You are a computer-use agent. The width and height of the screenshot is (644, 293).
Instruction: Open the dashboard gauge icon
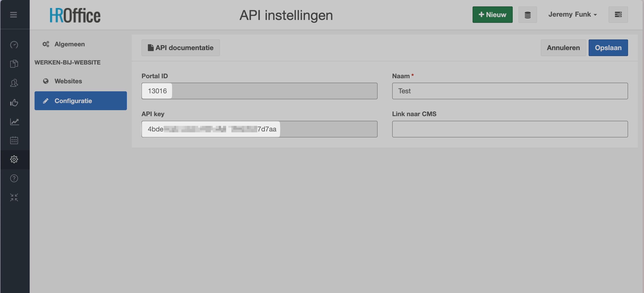tap(14, 45)
